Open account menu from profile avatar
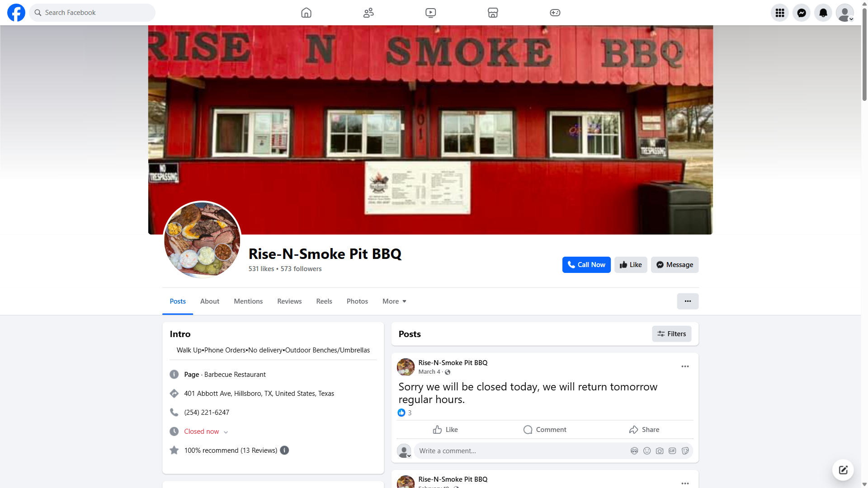 pos(844,13)
